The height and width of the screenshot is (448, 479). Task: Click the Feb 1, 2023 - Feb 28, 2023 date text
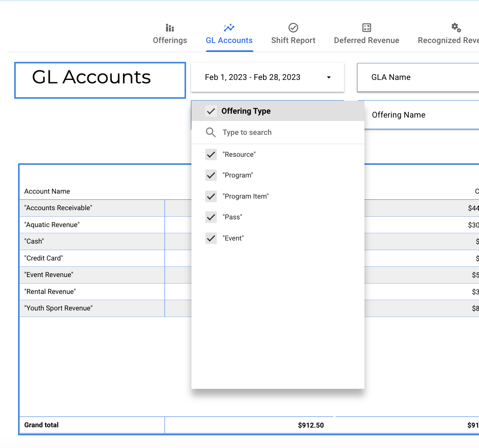click(253, 77)
